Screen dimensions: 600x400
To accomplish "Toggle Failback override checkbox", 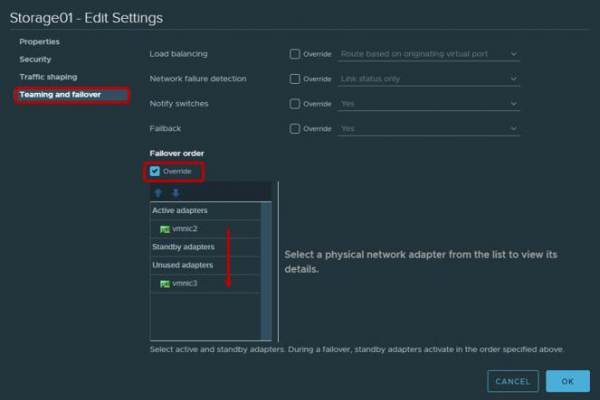I will [294, 128].
